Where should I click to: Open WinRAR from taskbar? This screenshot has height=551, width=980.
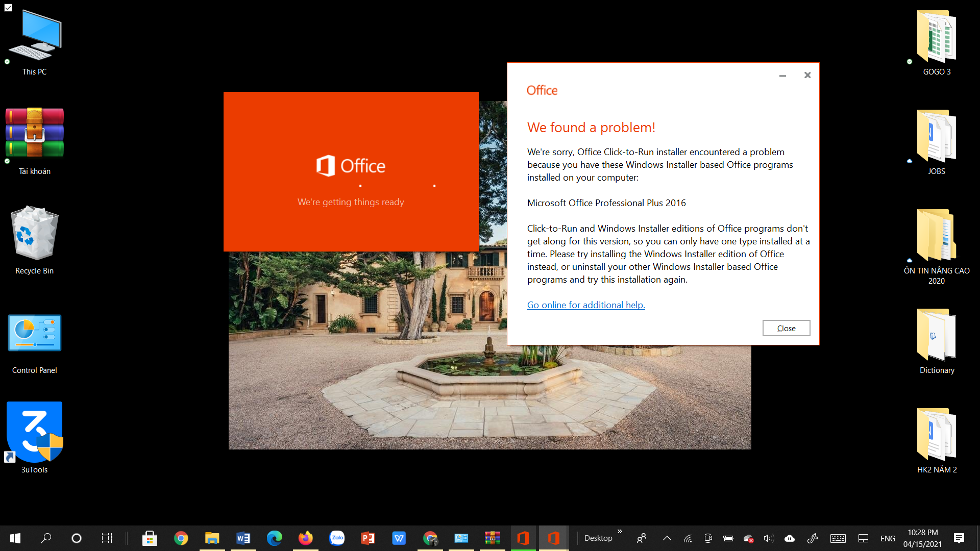click(x=493, y=538)
